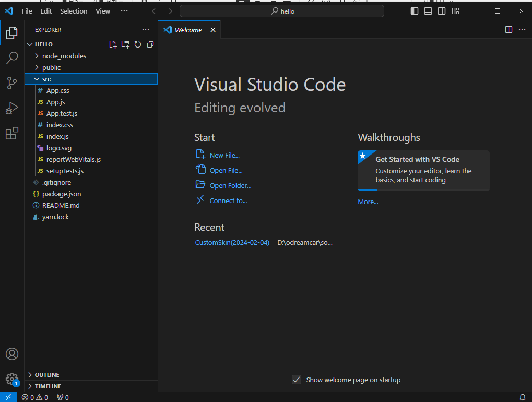
Task: Open the Search view in activity bar
Action: pos(12,57)
